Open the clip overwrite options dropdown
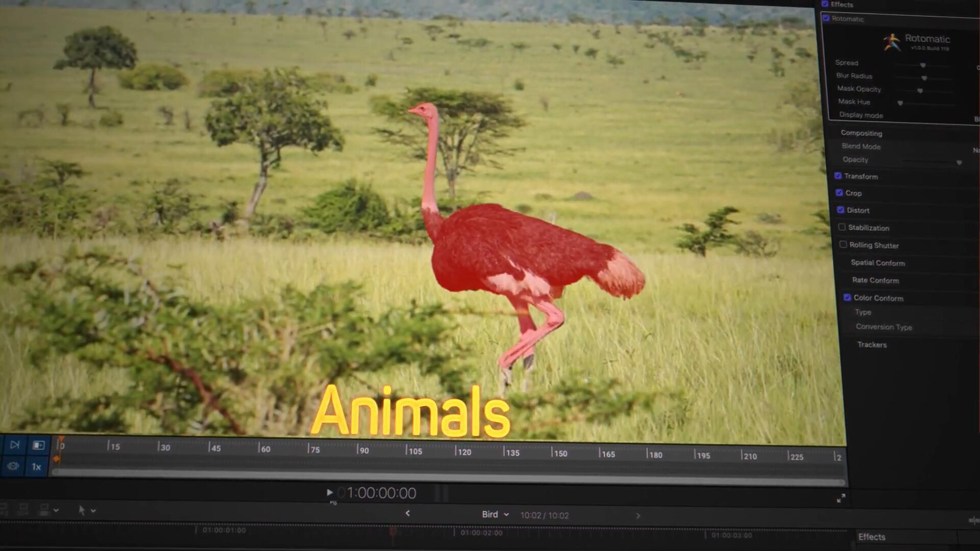 (x=56, y=510)
